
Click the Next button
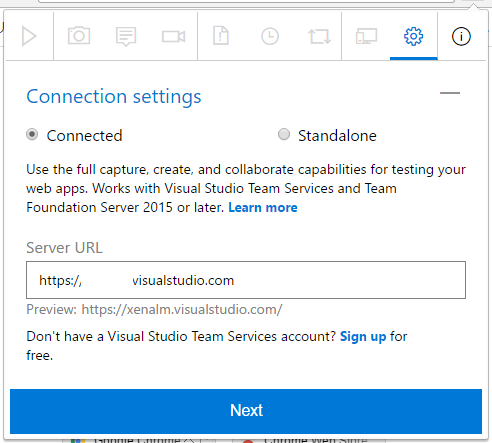(246, 411)
